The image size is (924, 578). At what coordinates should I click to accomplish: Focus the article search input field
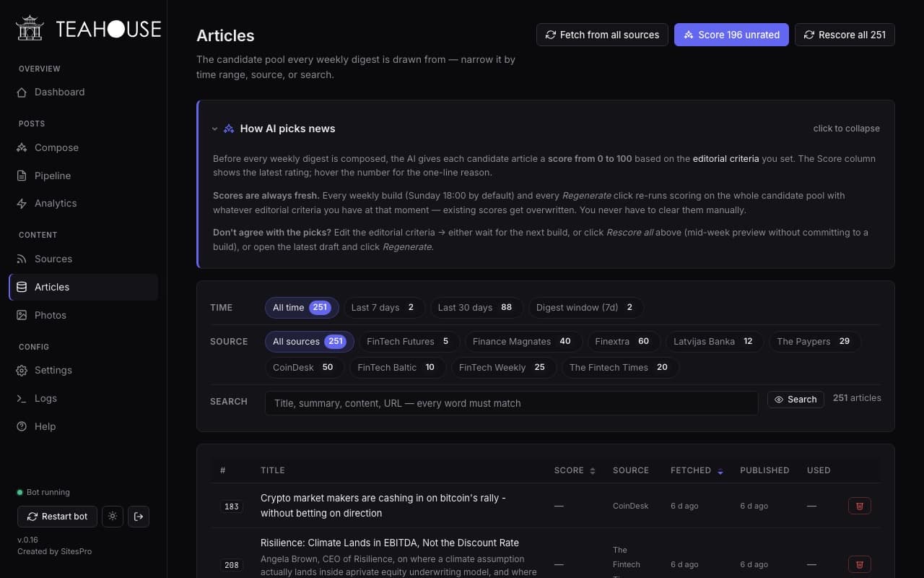[x=511, y=403]
